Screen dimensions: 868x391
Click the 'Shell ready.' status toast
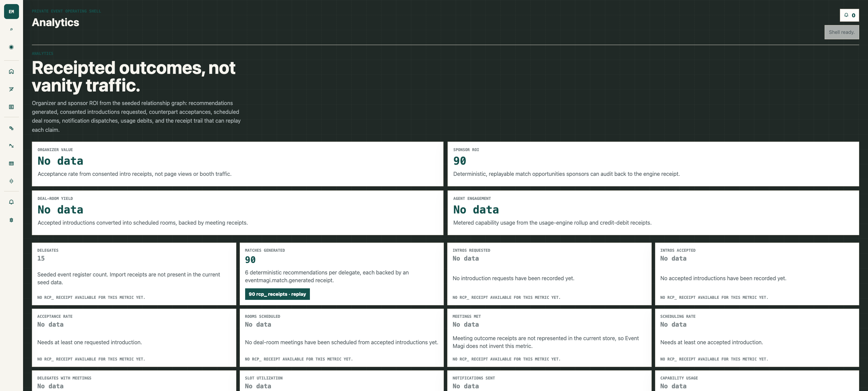(842, 32)
